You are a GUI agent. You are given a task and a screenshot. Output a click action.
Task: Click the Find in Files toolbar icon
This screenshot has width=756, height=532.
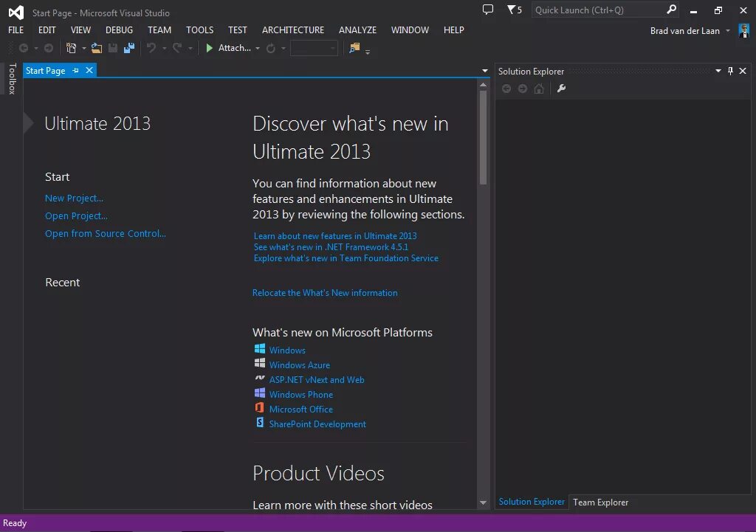click(354, 48)
